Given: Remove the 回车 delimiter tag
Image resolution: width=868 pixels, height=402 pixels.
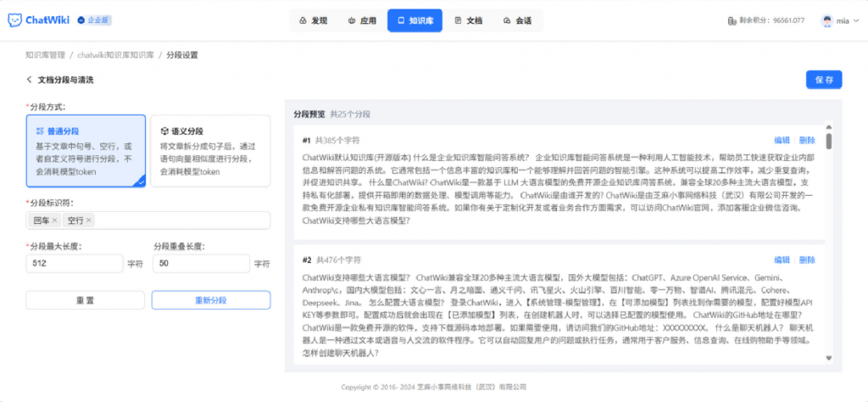Looking at the screenshot, I should (x=54, y=221).
